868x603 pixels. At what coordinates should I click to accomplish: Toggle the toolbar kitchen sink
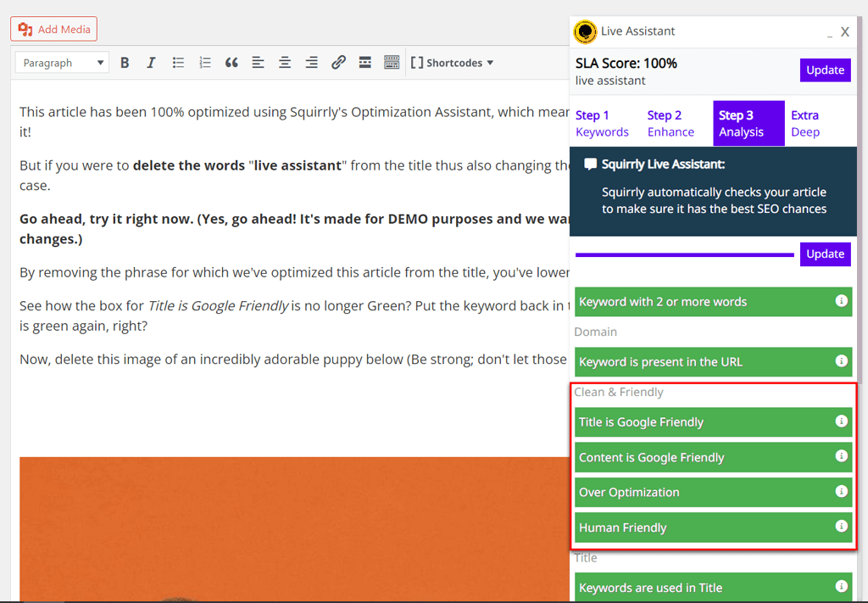click(x=392, y=63)
